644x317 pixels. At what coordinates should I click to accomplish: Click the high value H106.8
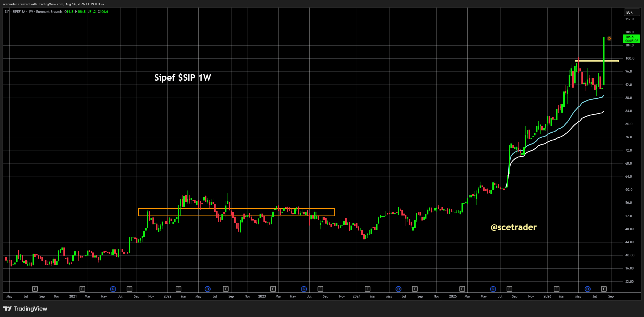coord(80,12)
